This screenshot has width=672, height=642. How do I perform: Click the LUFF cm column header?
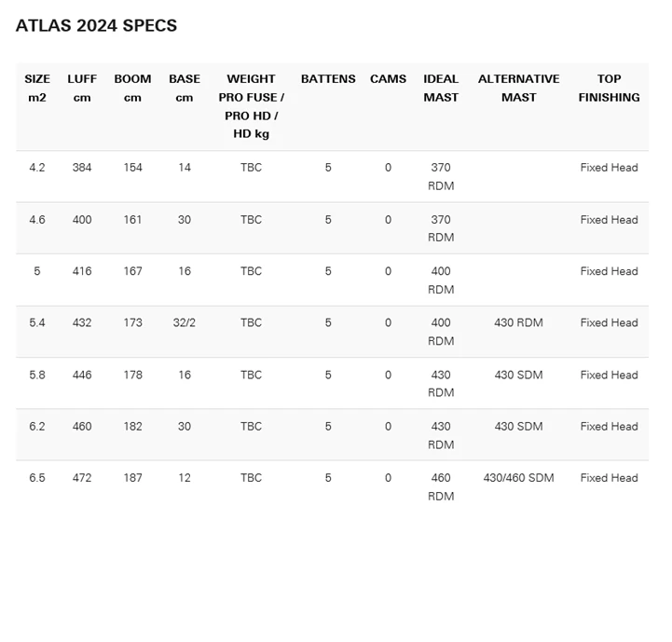point(82,88)
